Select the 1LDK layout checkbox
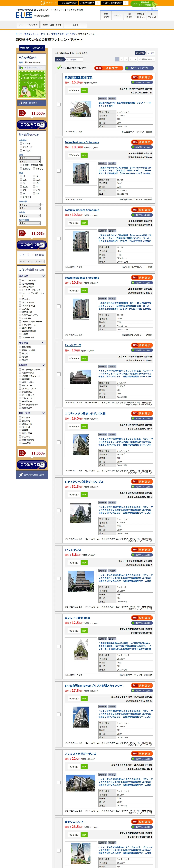 (x=34, y=180)
